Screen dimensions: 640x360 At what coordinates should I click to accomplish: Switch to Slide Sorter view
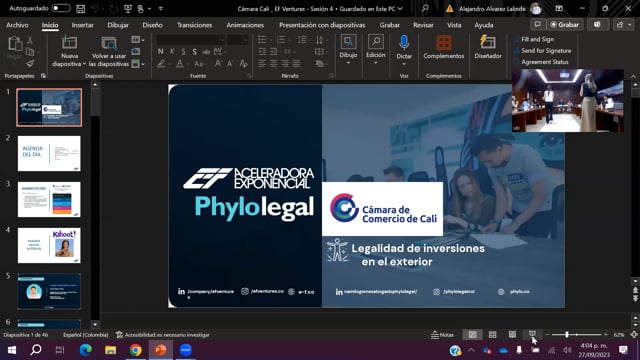point(493,335)
